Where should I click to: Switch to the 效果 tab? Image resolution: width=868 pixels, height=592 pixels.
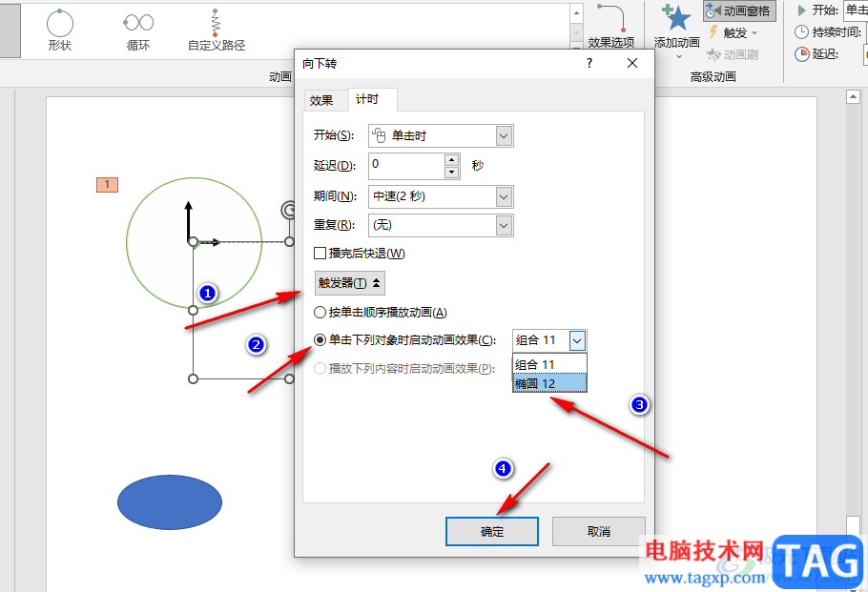click(321, 100)
